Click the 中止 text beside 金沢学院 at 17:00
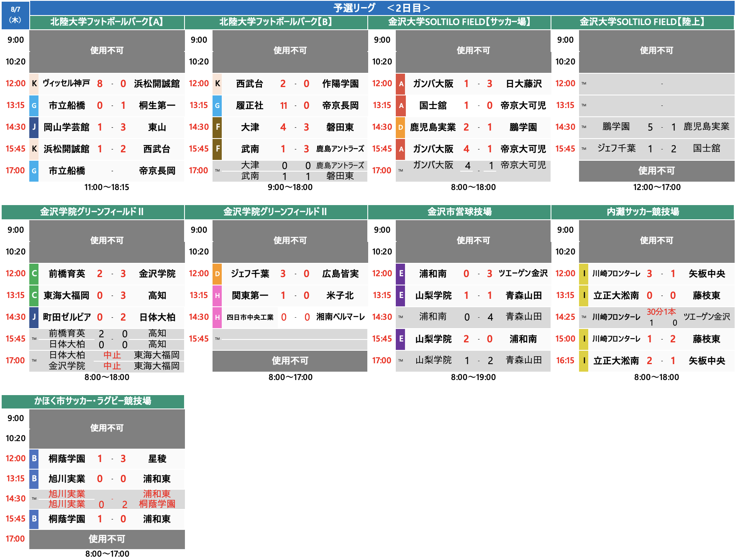This screenshot has width=738, height=560. 112,366
